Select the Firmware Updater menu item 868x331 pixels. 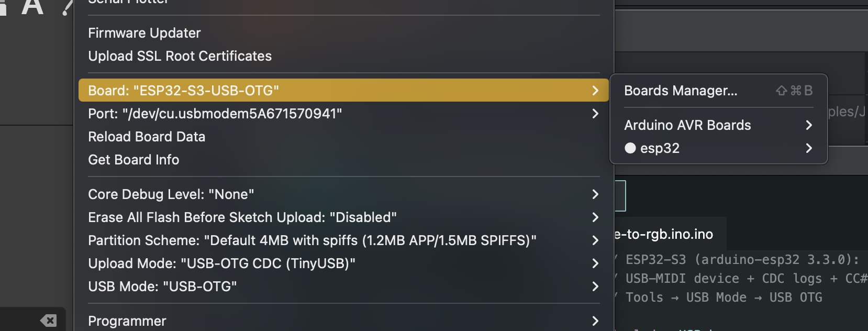[x=144, y=33]
